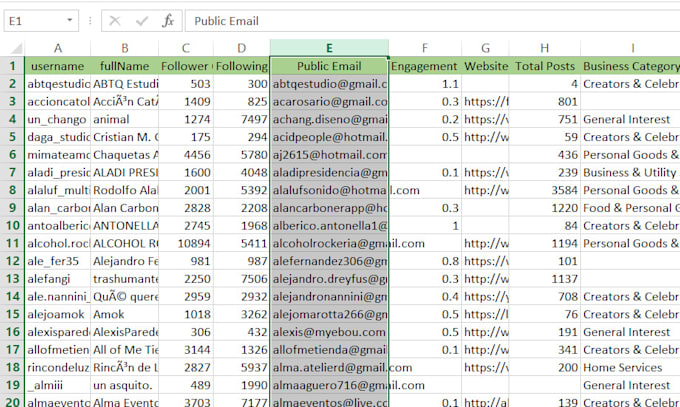This screenshot has width=680, height=407.
Task: Select the fullName cell 'un asquito.'
Action: (x=125, y=385)
